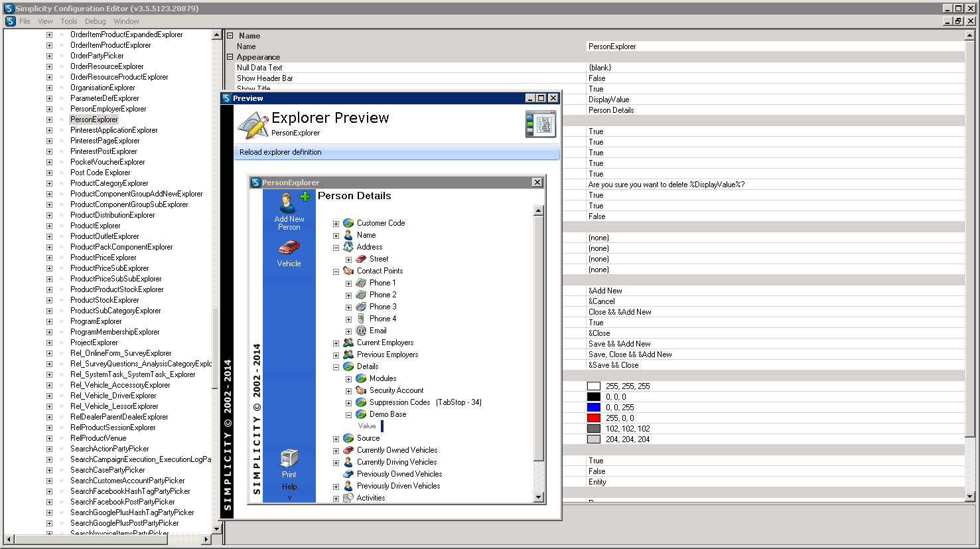Click the Name person icon
The image size is (980, 549).
[x=348, y=235]
